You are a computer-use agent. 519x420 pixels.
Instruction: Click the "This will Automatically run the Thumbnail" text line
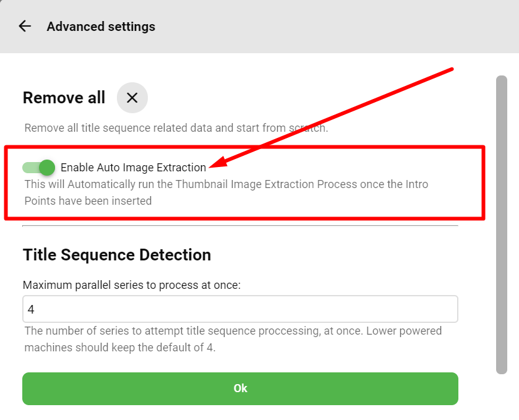pyautogui.click(x=226, y=184)
